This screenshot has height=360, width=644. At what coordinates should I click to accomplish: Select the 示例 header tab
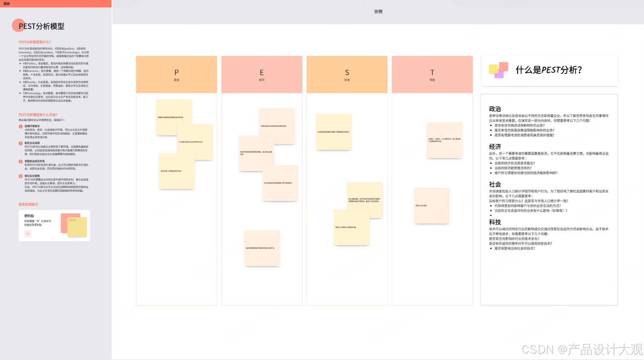tap(378, 12)
